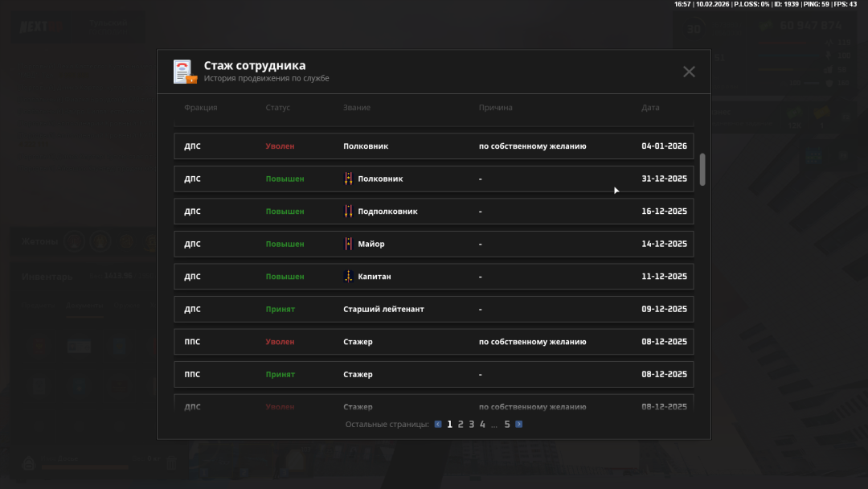Close the employee service history window
The height and width of the screenshot is (489, 868).
pos(689,72)
